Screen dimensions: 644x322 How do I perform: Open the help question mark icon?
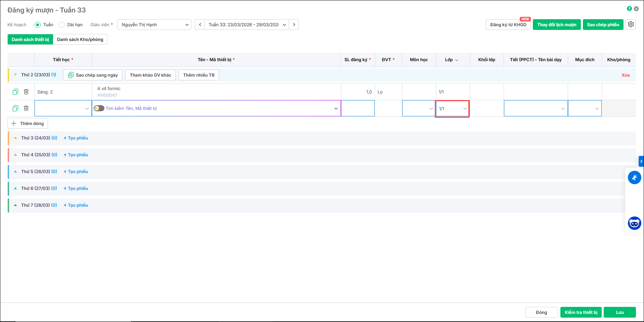(629, 9)
